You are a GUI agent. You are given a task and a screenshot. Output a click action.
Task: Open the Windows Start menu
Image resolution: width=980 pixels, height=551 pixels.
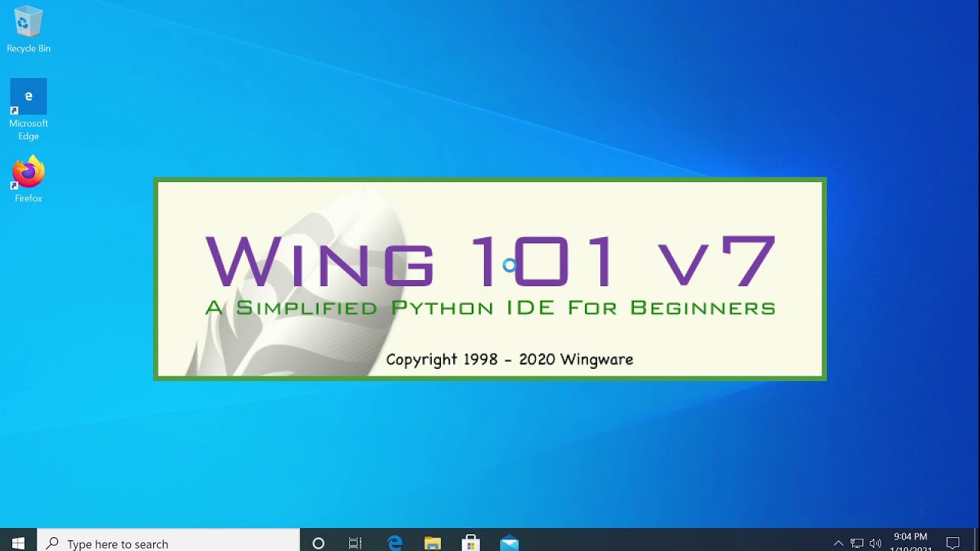(18, 542)
